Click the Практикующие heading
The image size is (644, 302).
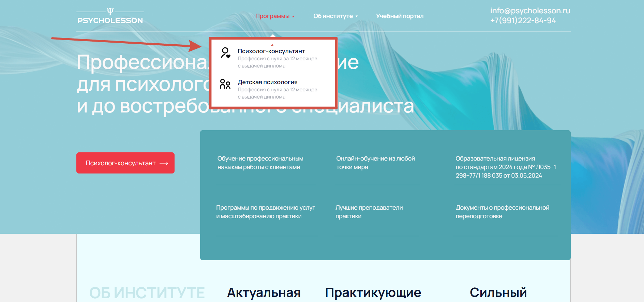pyautogui.click(x=373, y=293)
